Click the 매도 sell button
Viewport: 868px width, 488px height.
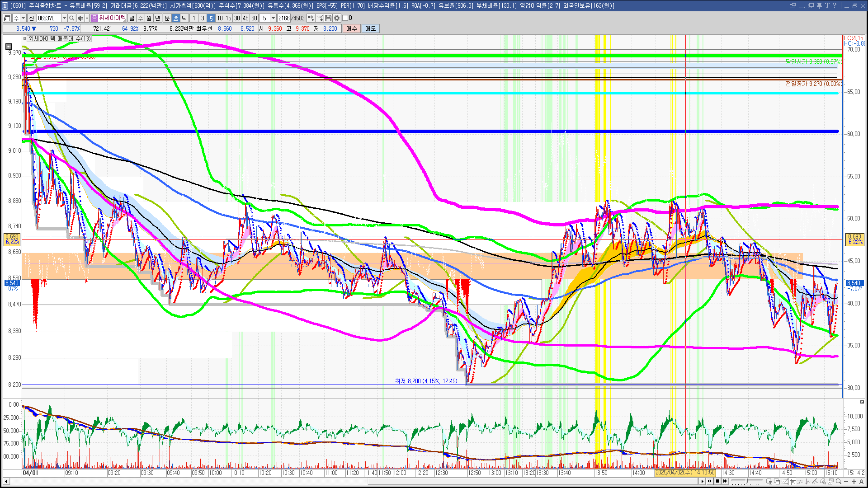371,28
